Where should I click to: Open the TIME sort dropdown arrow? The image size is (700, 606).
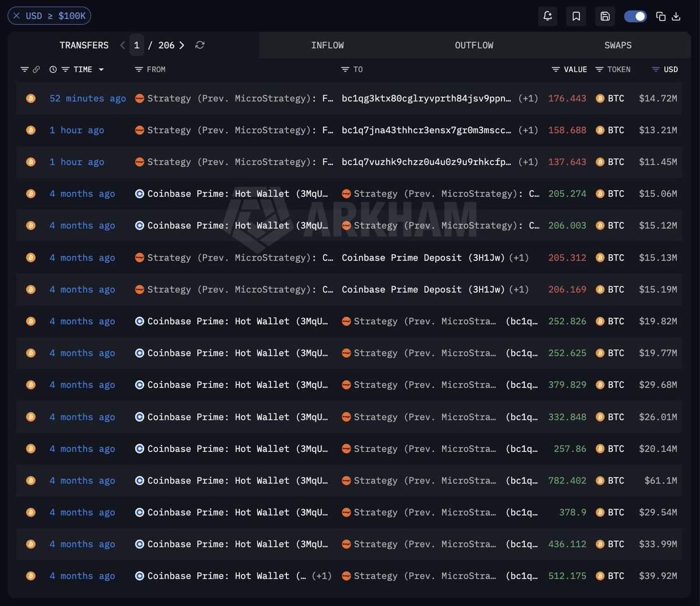(101, 69)
